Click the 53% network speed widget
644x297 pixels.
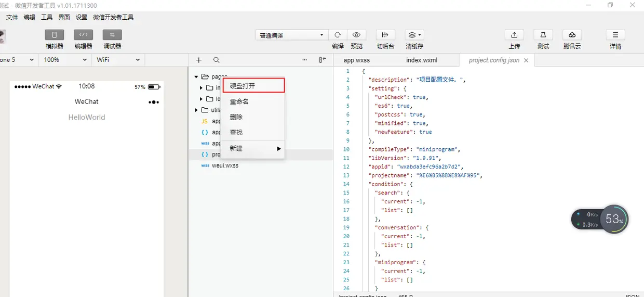[600, 219]
